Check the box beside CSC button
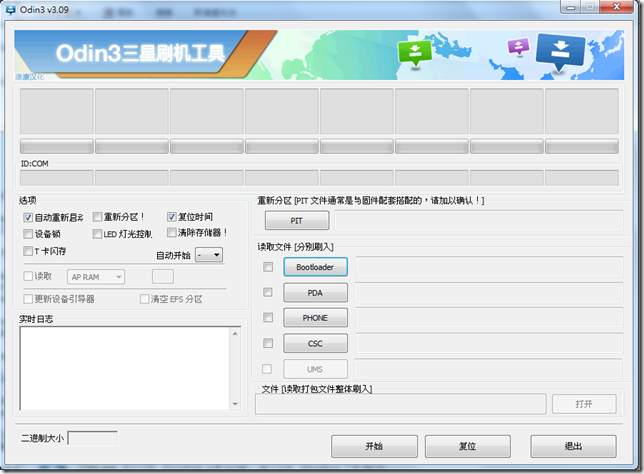Viewport: 644px width, 474px height. click(268, 343)
